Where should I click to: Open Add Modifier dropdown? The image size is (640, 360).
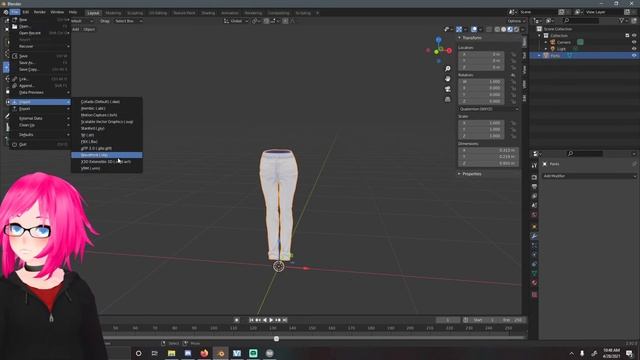(x=589, y=176)
